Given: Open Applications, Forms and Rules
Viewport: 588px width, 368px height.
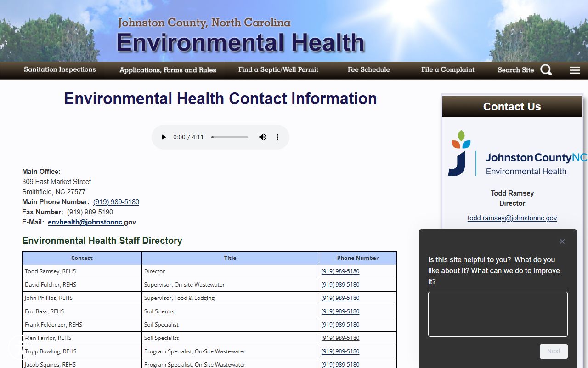Looking at the screenshot, I should click(168, 70).
